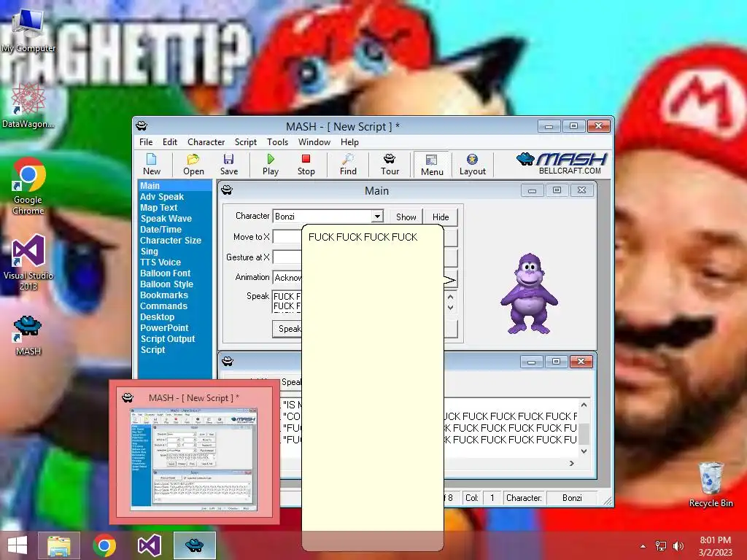Open the Help menu
The width and height of the screenshot is (747, 560).
[x=349, y=142]
